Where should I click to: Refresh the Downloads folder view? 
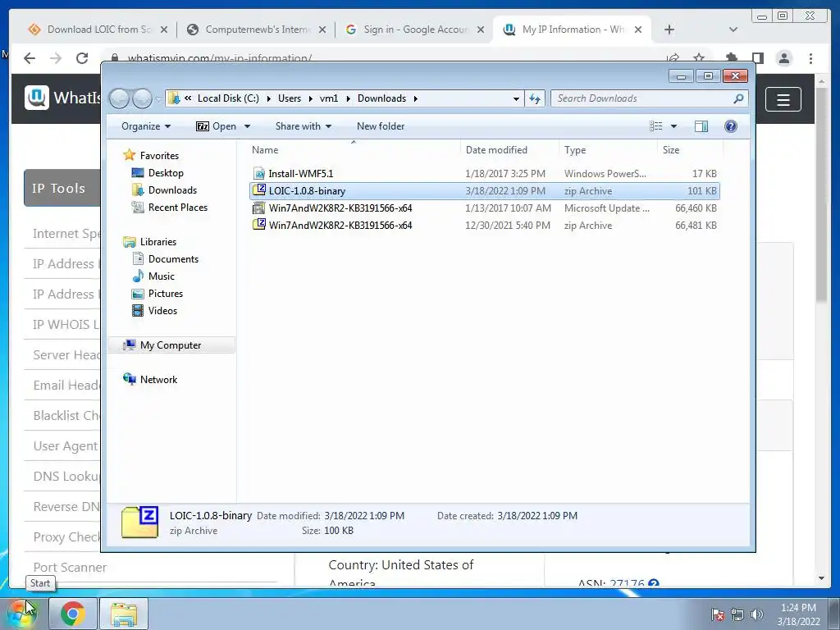(x=535, y=98)
